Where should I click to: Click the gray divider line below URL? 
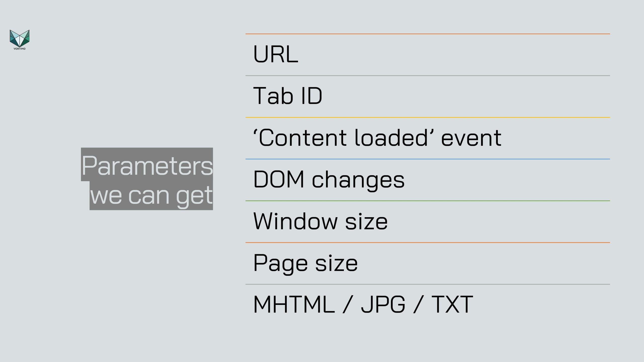[428, 75]
